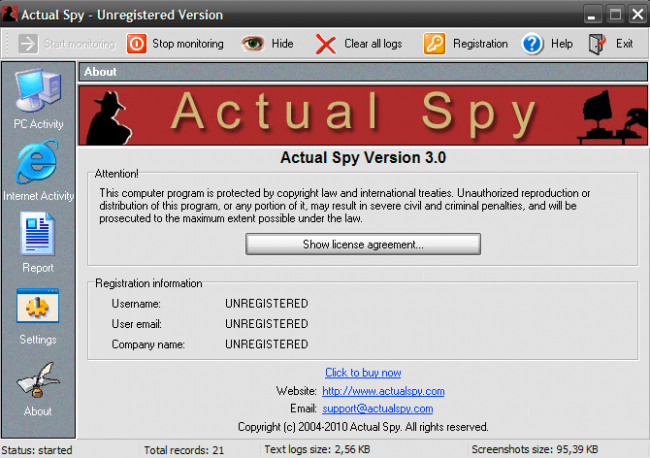Click Status: started in status bar
The width and height of the screenshot is (650, 458).
click(x=37, y=450)
